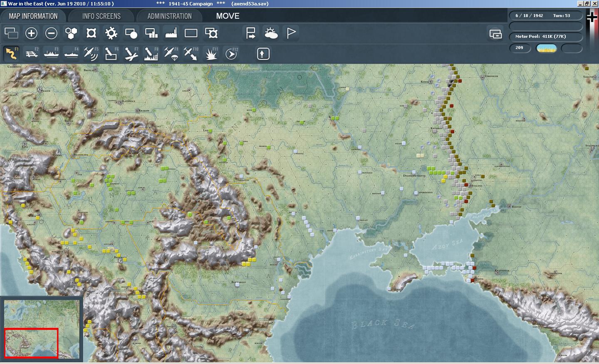The height and width of the screenshot is (364, 599).
Task: Toggle the hex grid overlay
Action: [71, 33]
